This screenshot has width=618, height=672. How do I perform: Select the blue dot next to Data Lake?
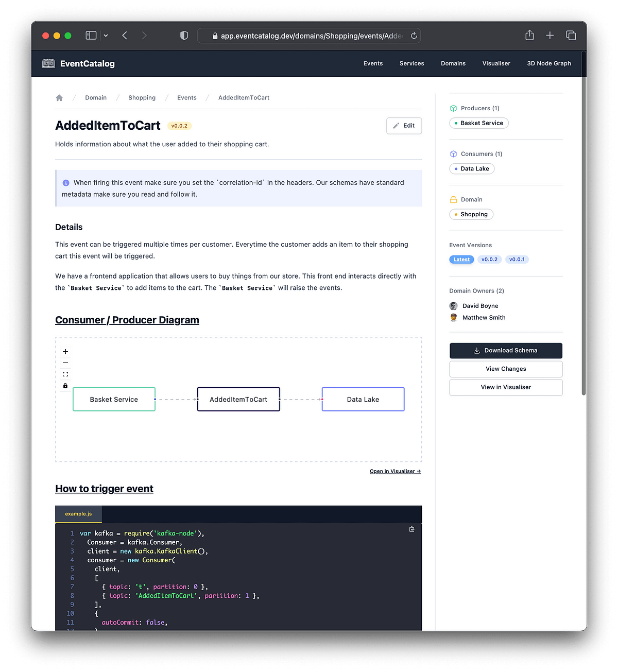click(x=456, y=168)
